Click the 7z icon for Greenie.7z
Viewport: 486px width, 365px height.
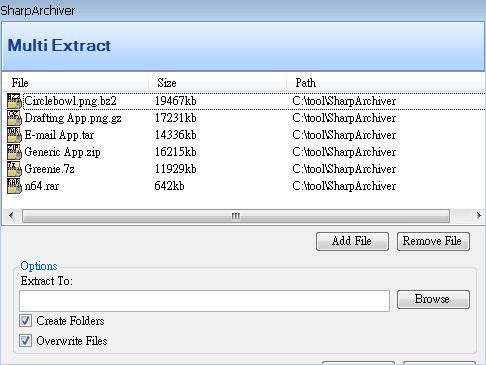[14, 169]
